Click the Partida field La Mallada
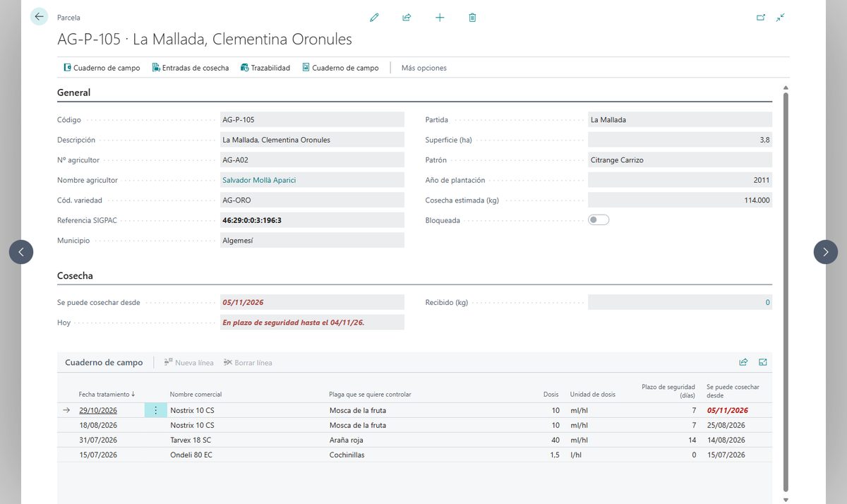This screenshot has height=504, width=847. (x=680, y=119)
